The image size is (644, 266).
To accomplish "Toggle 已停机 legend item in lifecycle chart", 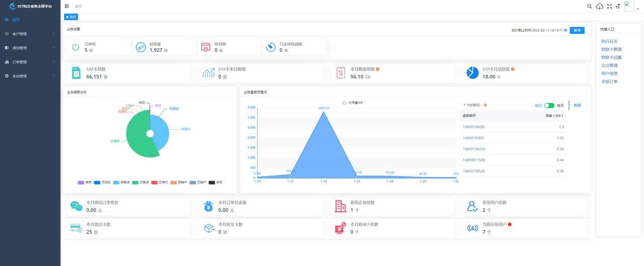I will click(x=159, y=182).
